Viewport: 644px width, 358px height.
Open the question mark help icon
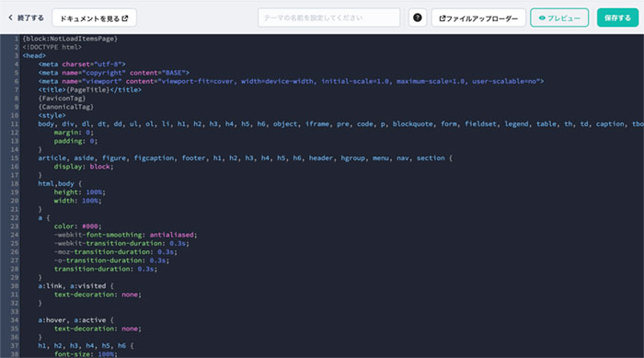click(x=418, y=17)
